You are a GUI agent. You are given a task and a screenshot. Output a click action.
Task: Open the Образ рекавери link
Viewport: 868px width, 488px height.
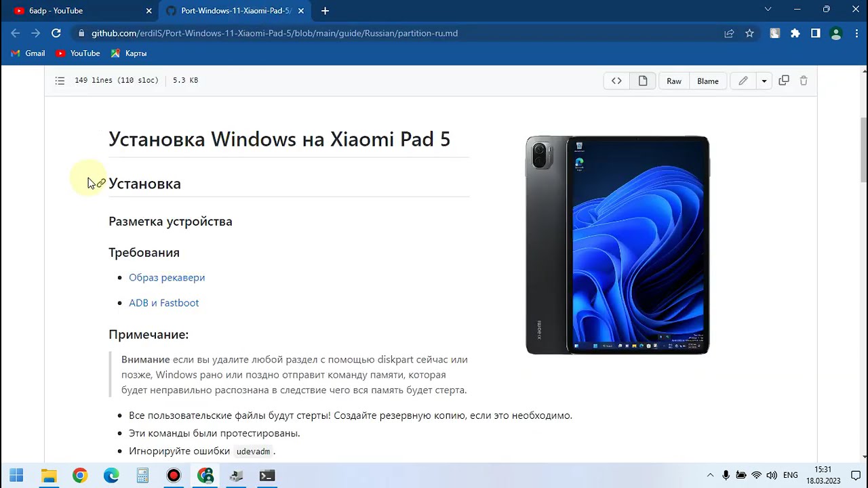coord(167,277)
